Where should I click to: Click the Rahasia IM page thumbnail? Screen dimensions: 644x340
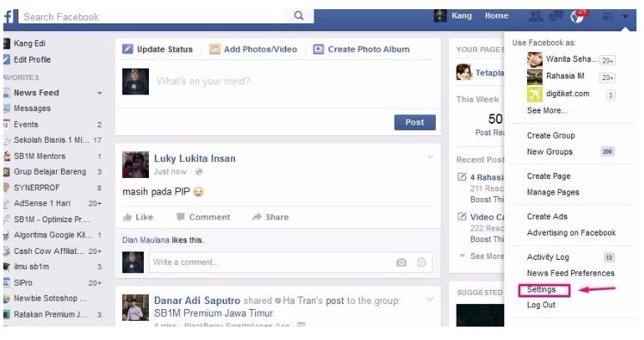534,77
